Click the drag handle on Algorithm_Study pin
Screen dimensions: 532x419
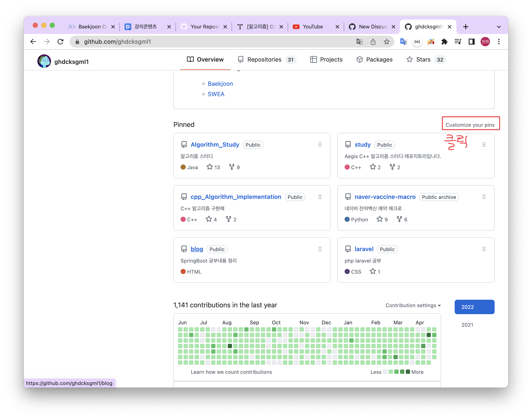(320, 145)
